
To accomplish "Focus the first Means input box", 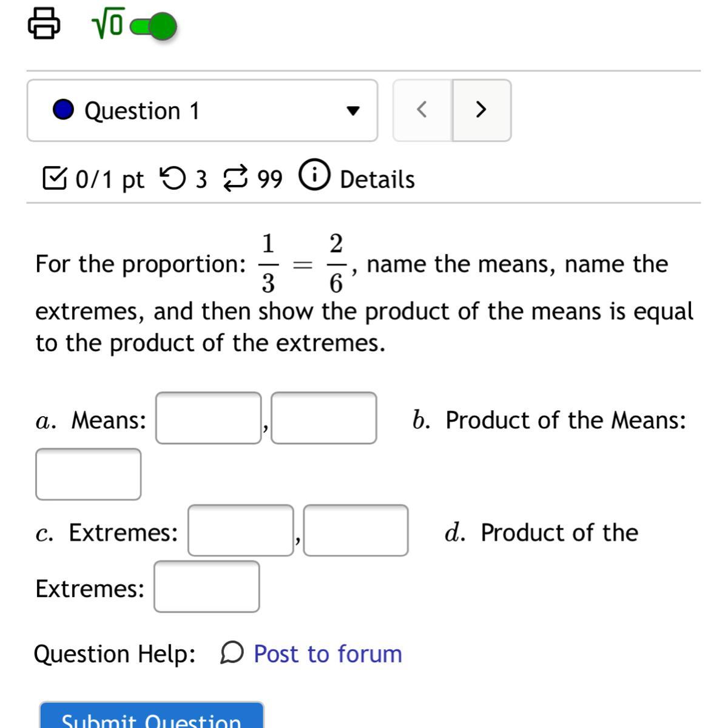I will [209, 418].
